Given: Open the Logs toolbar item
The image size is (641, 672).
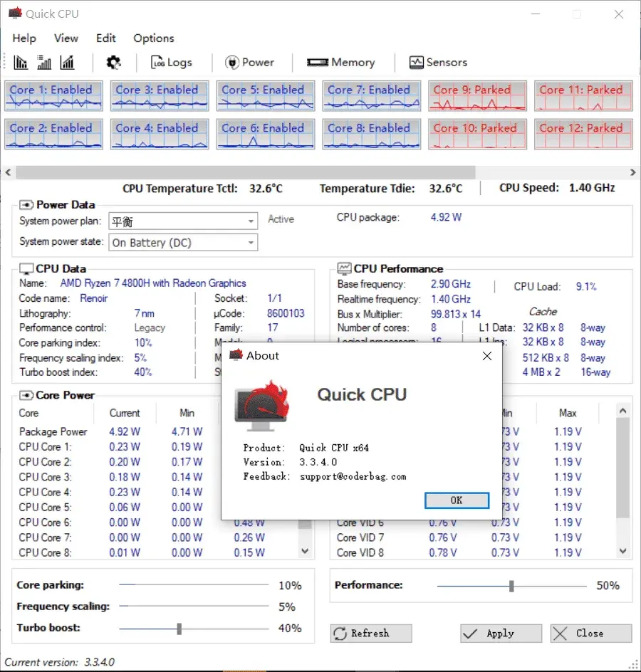Looking at the screenshot, I should (x=171, y=63).
